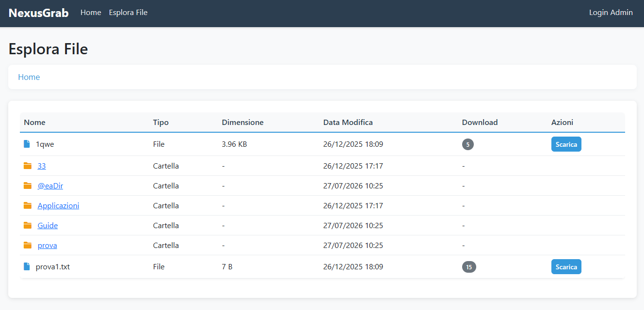This screenshot has height=310, width=644.
Task: Select the file name 1qwe
Action: click(x=45, y=144)
